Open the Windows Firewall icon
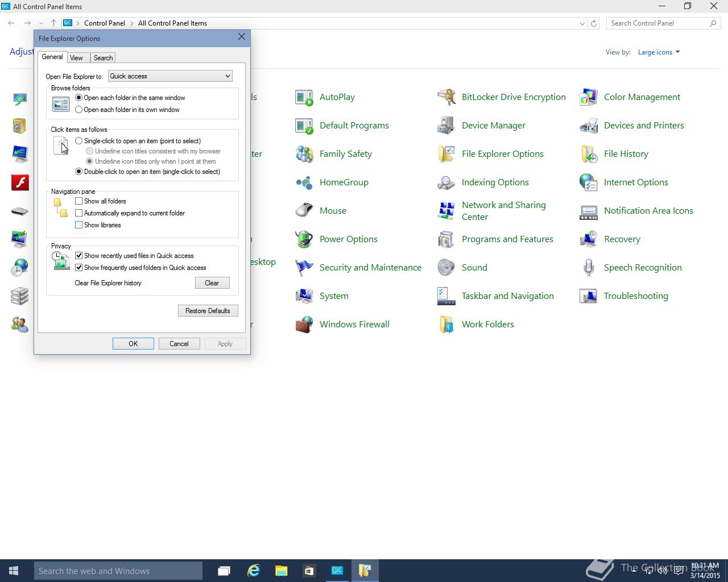Viewport: 728px width, 582px height. pyautogui.click(x=304, y=325)
